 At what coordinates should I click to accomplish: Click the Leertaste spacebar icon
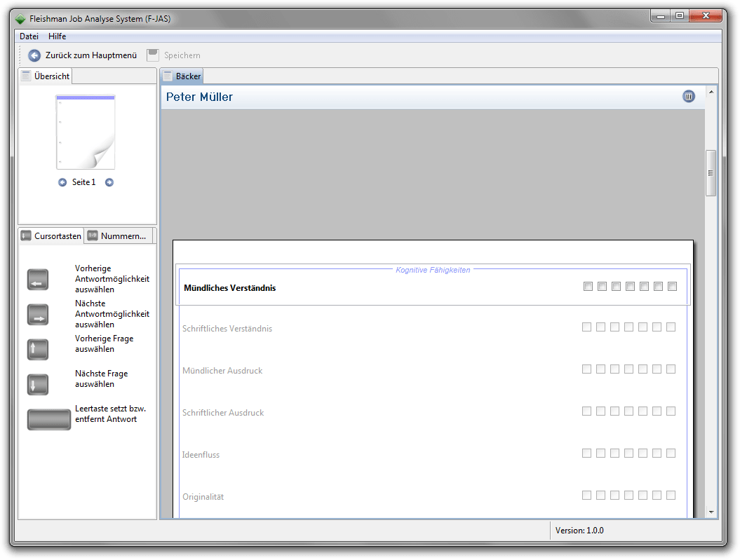48,418
